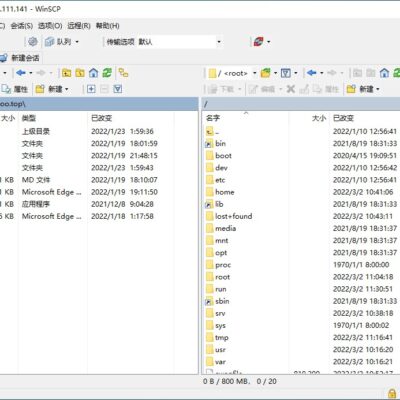Expand arrow beside remote open directory icon
This screenshot has height=400, width=400.
pos(276,73)
